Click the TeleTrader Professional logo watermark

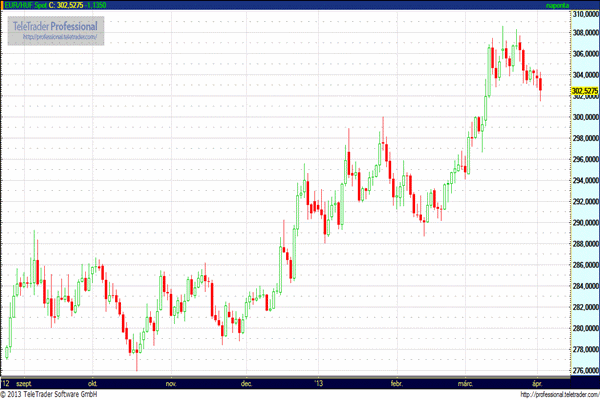point(55,25)
